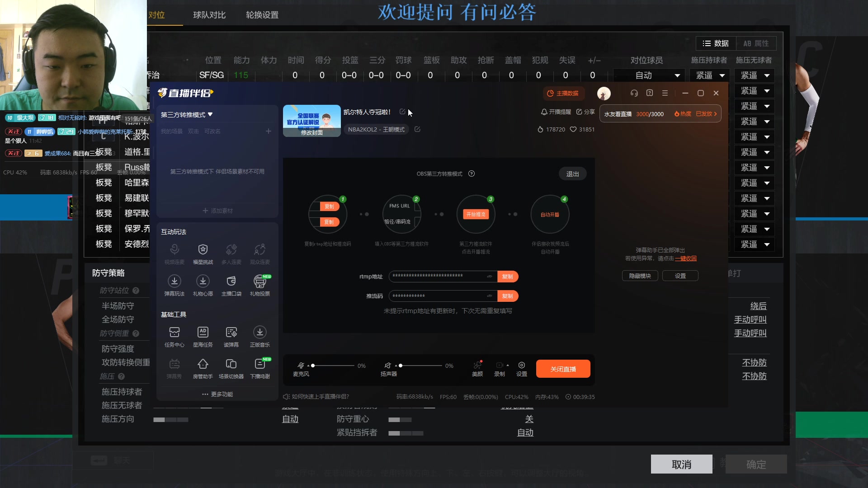Click 关闭直播 to stop stream
868x488 pixels.
[x=563, y=368]
